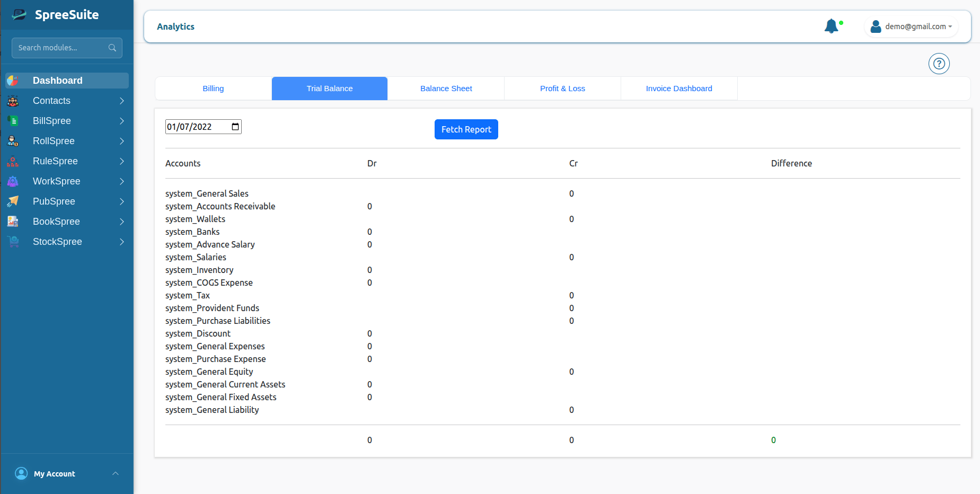Image resolution: width=980 pixels, height=494 pixels.
Task: Expand the RuleSpree submenu chevron
Action: 122,161
